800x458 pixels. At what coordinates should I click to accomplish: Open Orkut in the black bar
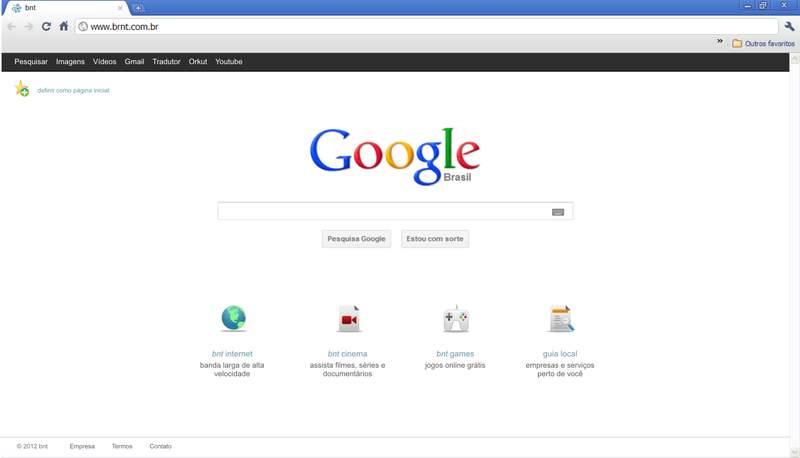198,62
